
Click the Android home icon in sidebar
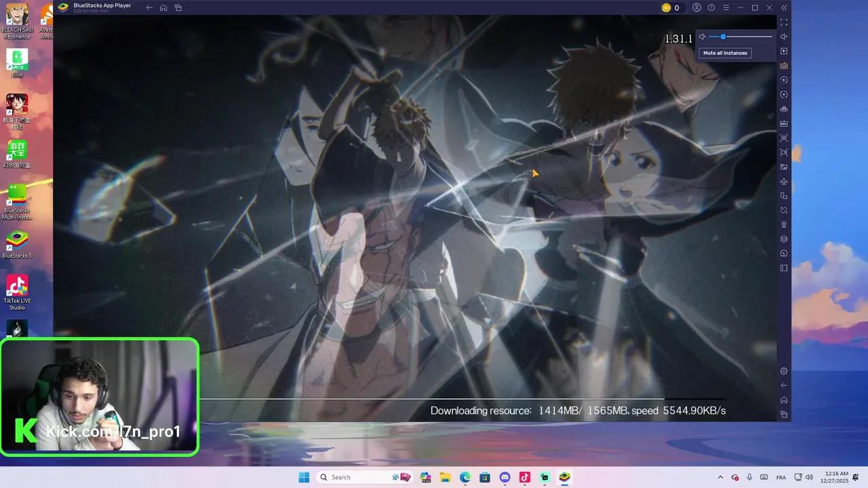[x=784, y=400]
